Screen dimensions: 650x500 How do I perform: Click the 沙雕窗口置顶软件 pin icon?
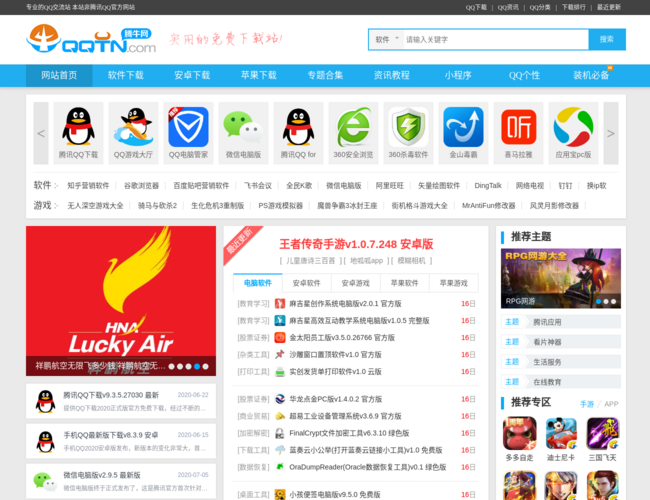click(x=280, y=355)
